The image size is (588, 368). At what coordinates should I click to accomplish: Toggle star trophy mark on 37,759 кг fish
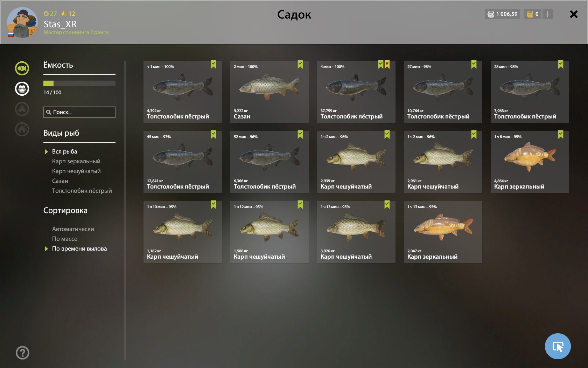coord(387,64)
